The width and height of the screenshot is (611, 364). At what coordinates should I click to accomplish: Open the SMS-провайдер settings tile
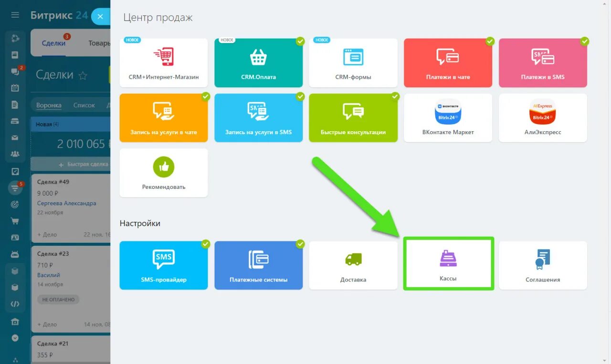(x=164, y=265)
